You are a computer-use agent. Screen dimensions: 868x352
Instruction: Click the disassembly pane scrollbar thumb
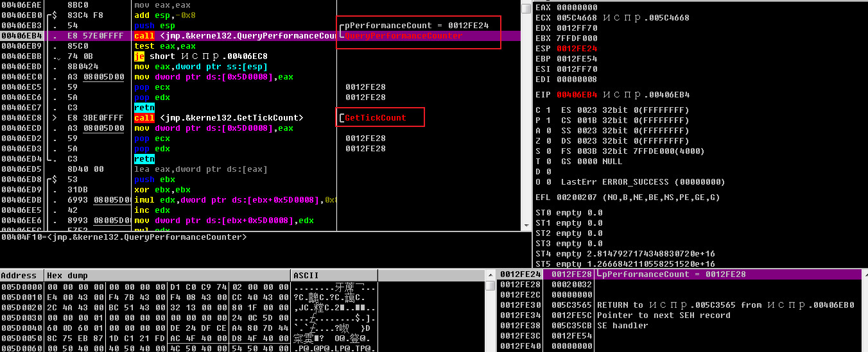click(x=526, y=8)
